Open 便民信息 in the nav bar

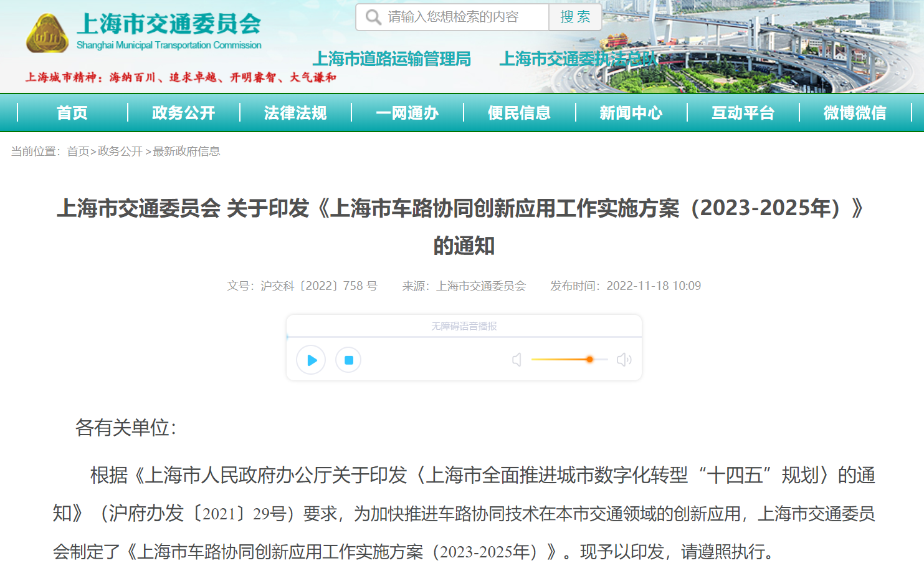519,113
